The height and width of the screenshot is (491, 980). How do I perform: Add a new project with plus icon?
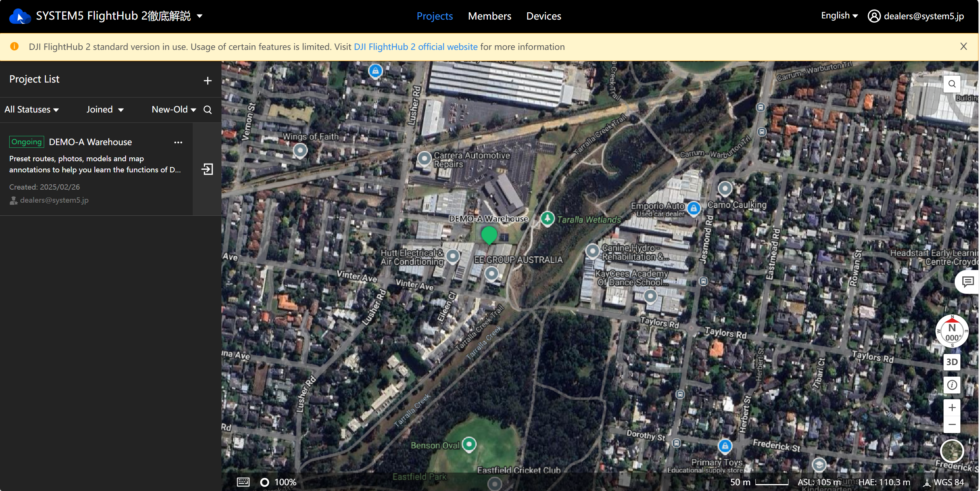pyautogui.click(x=208, y=81)
